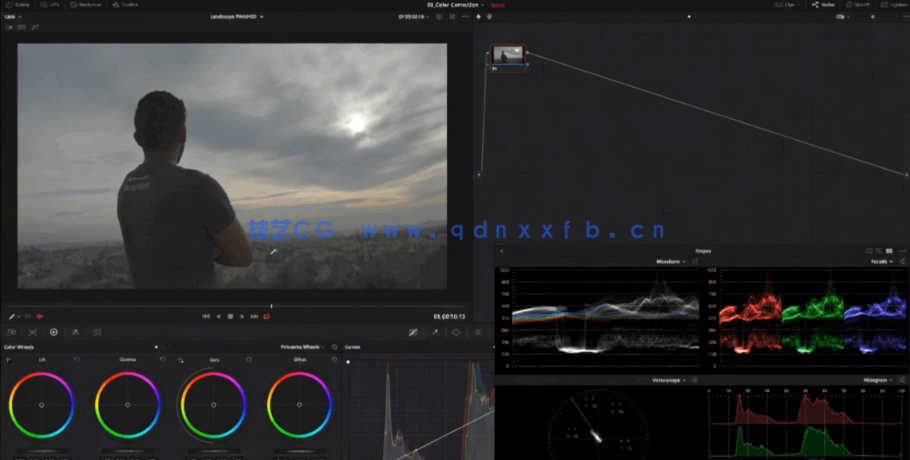Toggle highlight wand icon above viewer
This screenshot has width=910, height=460.
[35, 27]
